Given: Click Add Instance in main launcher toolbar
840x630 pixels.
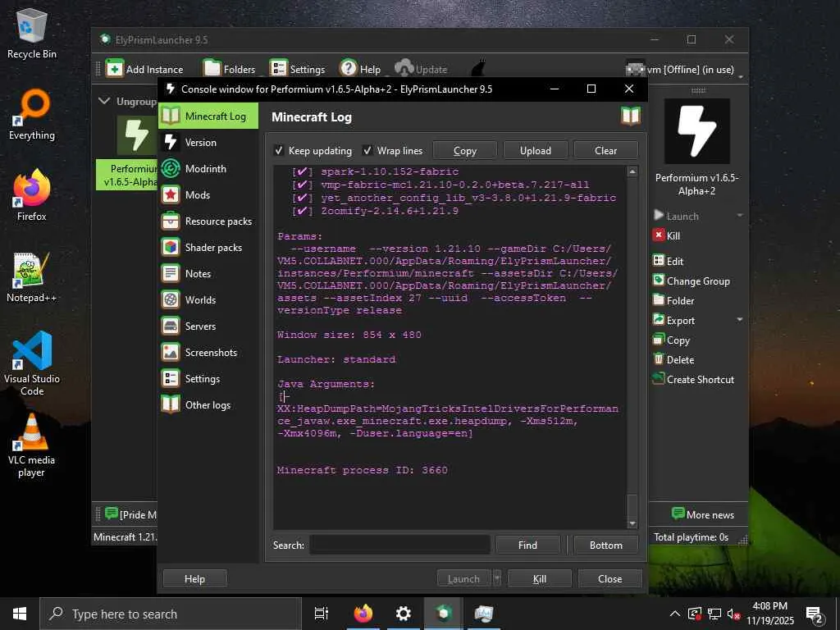Looking at the screenshot, I should click(144, 69).
